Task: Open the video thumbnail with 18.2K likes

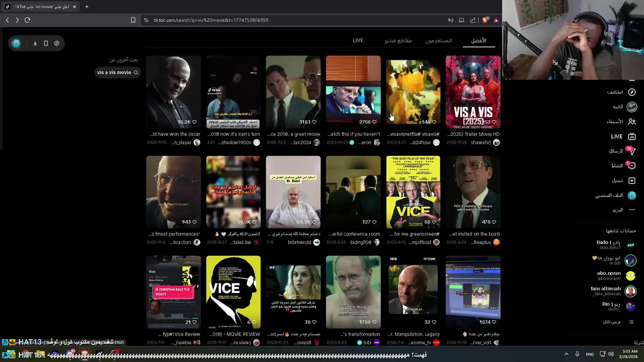Action: pyautogui.click(x=174, y=92)
